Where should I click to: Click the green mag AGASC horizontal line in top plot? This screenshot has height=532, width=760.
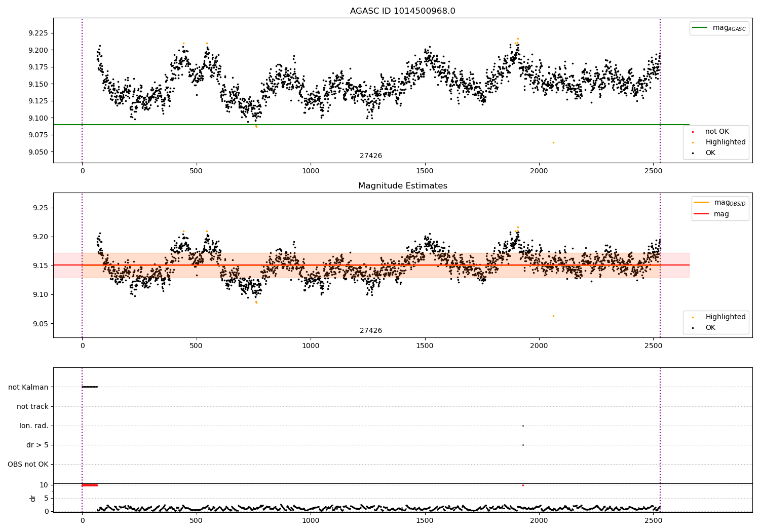[x=371, y=125]
